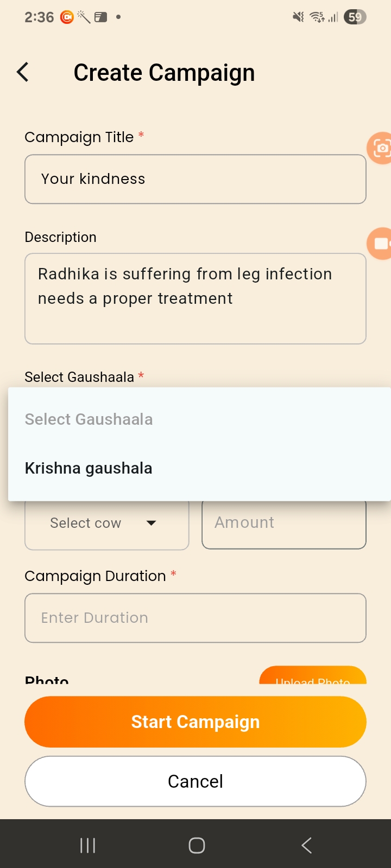Focus the Campaign Title field
The image size is (391, 868).
195,179
